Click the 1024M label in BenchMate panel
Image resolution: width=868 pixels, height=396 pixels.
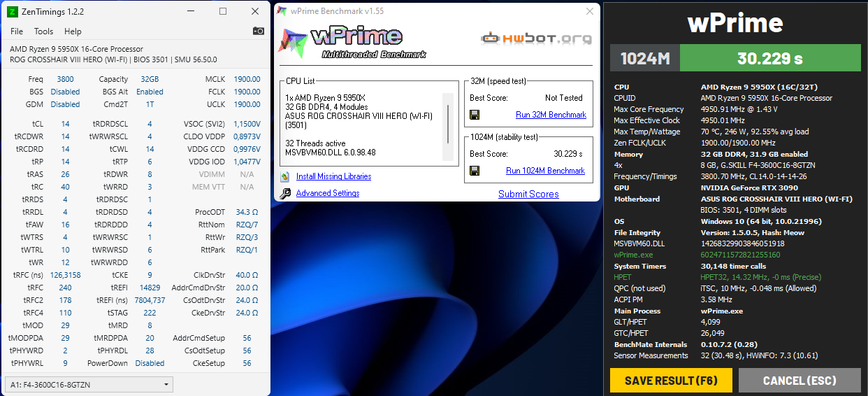pyautogui.click(x=645, y=58)
